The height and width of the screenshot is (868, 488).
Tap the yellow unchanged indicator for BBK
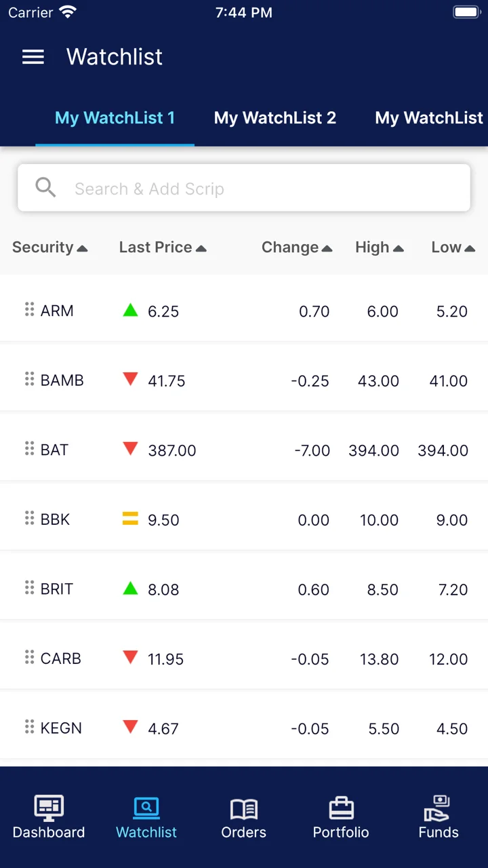(130, 519)
